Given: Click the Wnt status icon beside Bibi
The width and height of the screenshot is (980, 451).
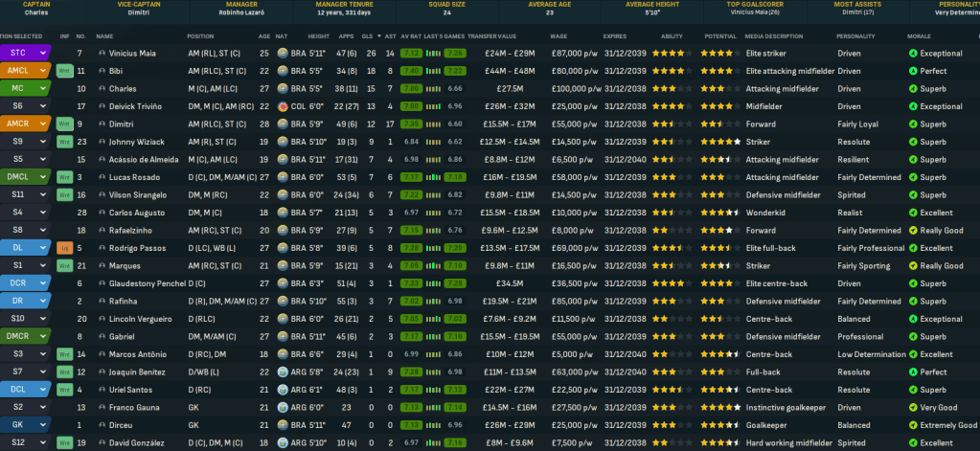Looking at the screenshot, I should coord(65,71).
